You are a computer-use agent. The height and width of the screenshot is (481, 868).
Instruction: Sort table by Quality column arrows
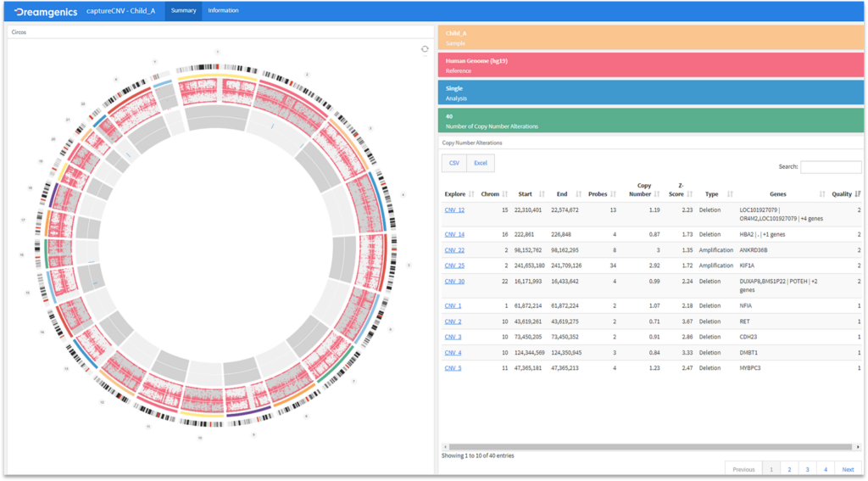tap(858, 194)
